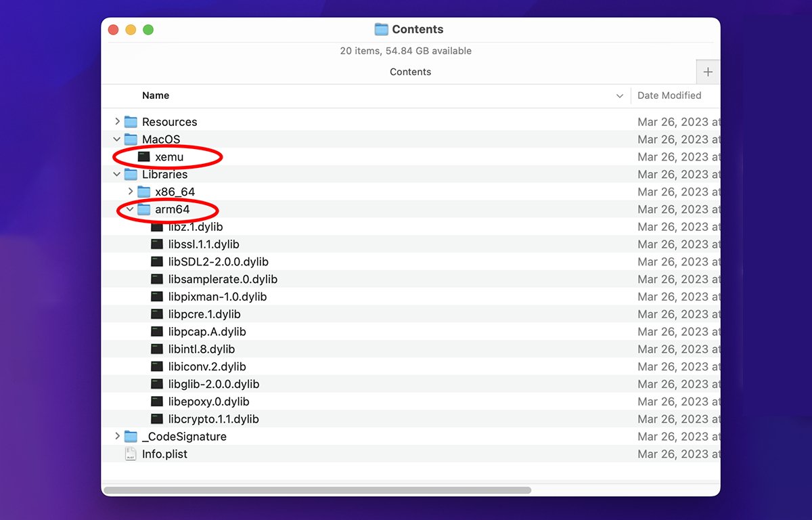Select the xemu file name

click(x=169, y=157)
